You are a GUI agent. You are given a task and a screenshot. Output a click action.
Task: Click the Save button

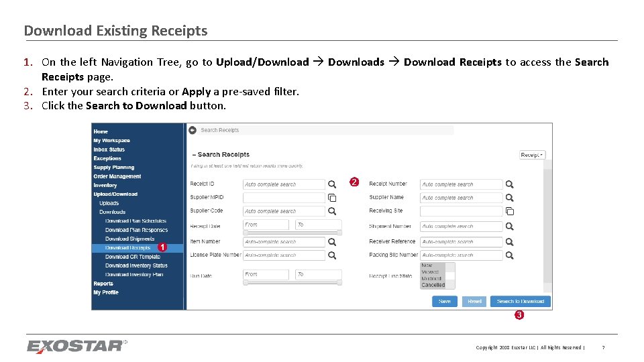pos(444,301)
